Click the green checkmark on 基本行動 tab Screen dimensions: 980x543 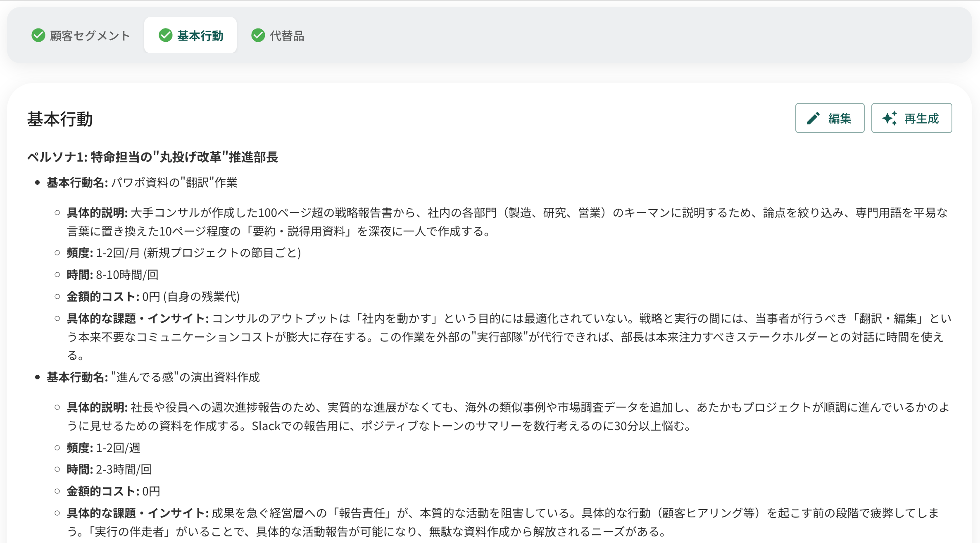[x=166, y=36]
